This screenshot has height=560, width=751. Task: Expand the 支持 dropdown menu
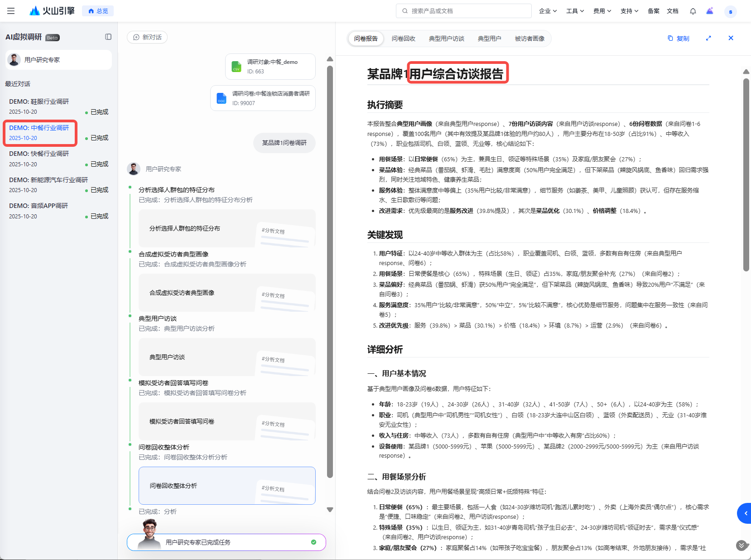(x=630, y=11)
